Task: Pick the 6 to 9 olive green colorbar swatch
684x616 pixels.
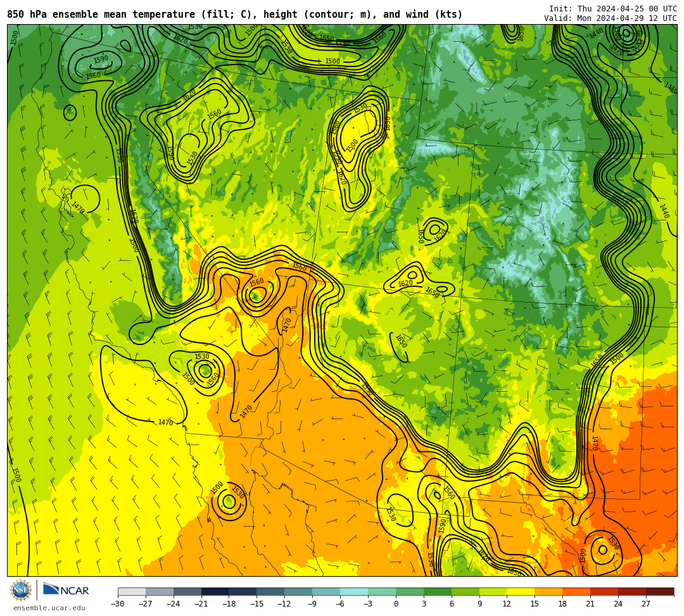Action: point(465,592)
